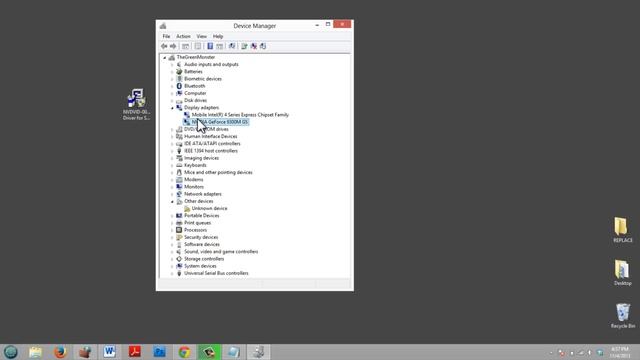The width and height of the screenshot is (640, 360).
Task: Select the REPLACE folder on the desktop
Action: (622, 230)
